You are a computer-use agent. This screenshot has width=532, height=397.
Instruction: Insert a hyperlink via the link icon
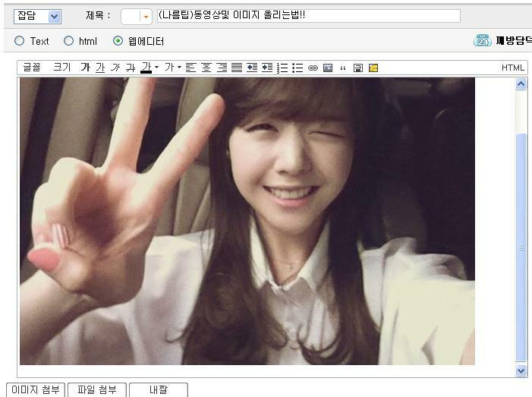coord(313,68)
